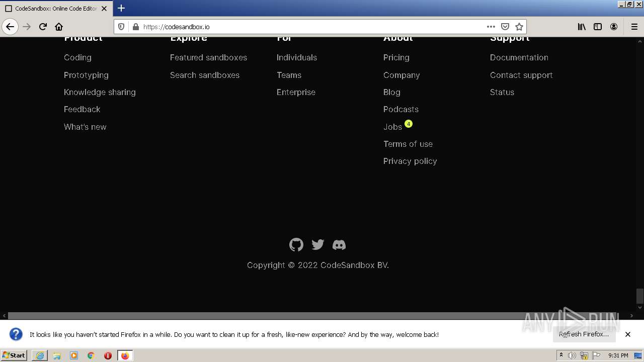The image size is (644, 362).
Task: Open page actions three-dot menu
Action: 491,27
